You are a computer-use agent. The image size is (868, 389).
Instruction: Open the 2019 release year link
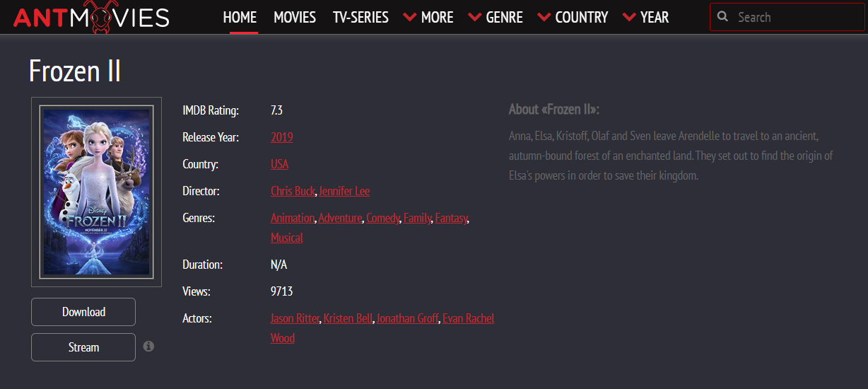pyautogui.click(x=281, y=137)
